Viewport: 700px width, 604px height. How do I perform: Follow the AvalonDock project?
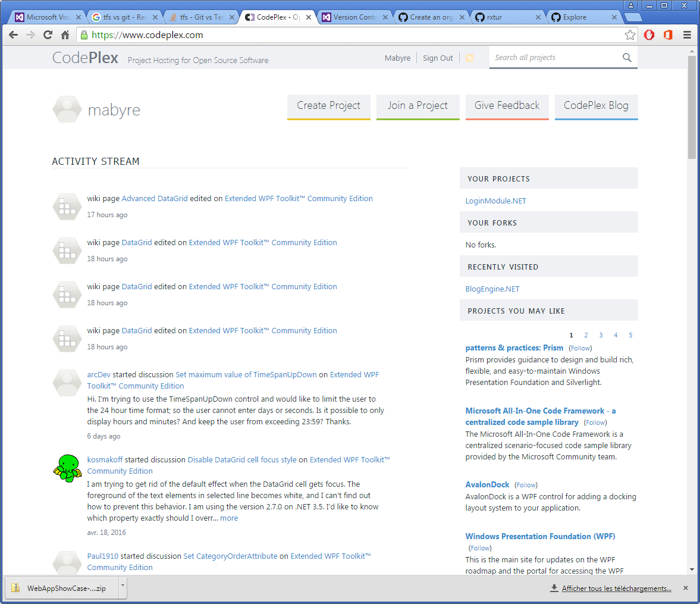pyautogui.click(x=525, y=485)
